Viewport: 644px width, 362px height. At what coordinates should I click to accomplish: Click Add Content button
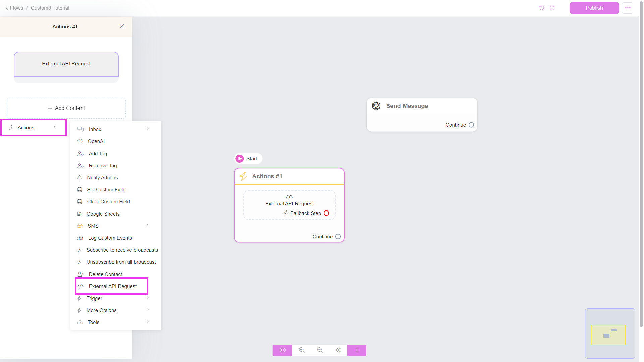point(66,108)
